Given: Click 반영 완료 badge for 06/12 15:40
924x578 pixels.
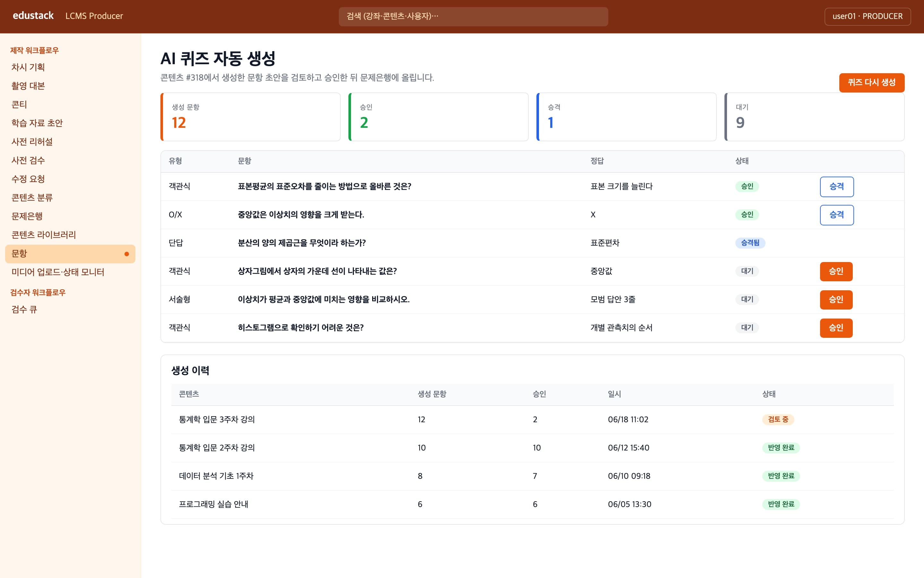Looking at the screenshot, I should point(781,448).
